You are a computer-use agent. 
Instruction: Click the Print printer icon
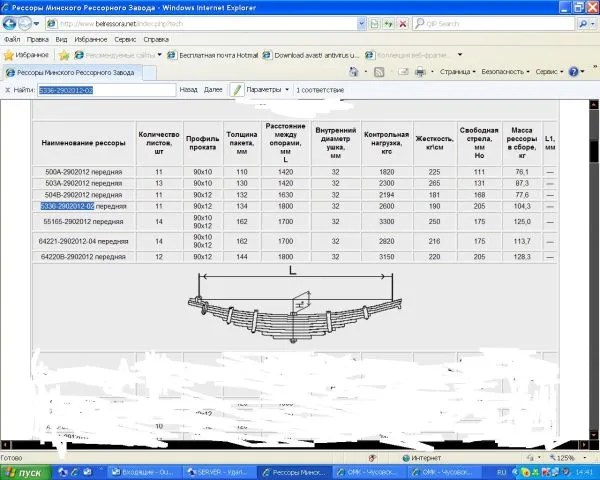[420, 72]
